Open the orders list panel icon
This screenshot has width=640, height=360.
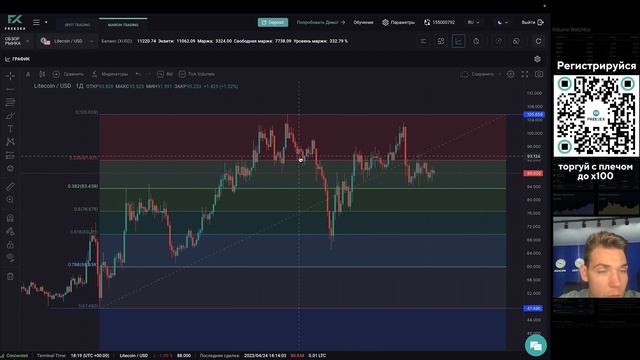tap(423, 41)
